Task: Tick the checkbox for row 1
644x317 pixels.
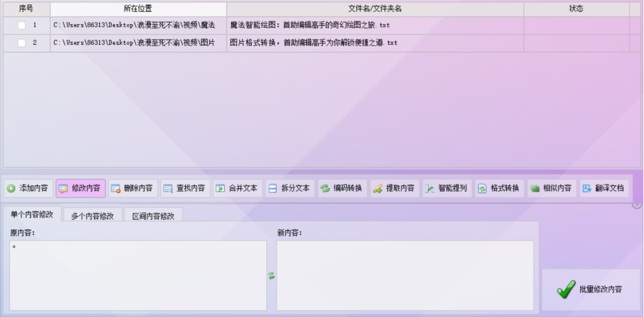Action: tap(21, 25)
